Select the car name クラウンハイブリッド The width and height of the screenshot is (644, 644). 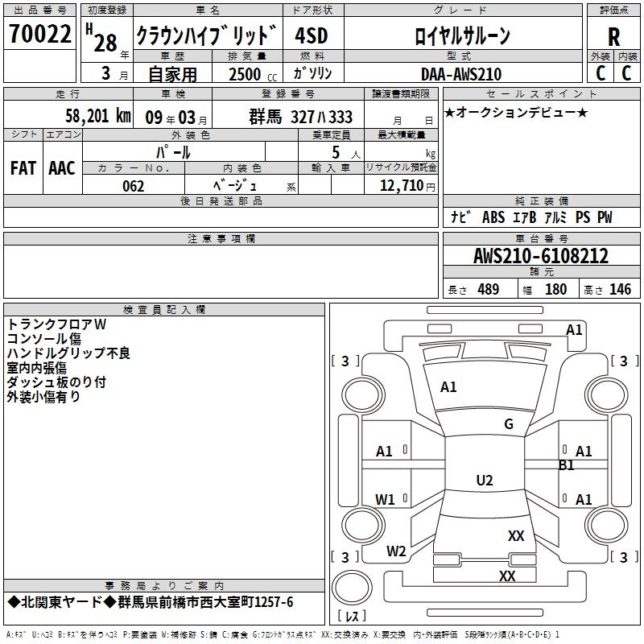pyautogui.click(x=207, y=35)
